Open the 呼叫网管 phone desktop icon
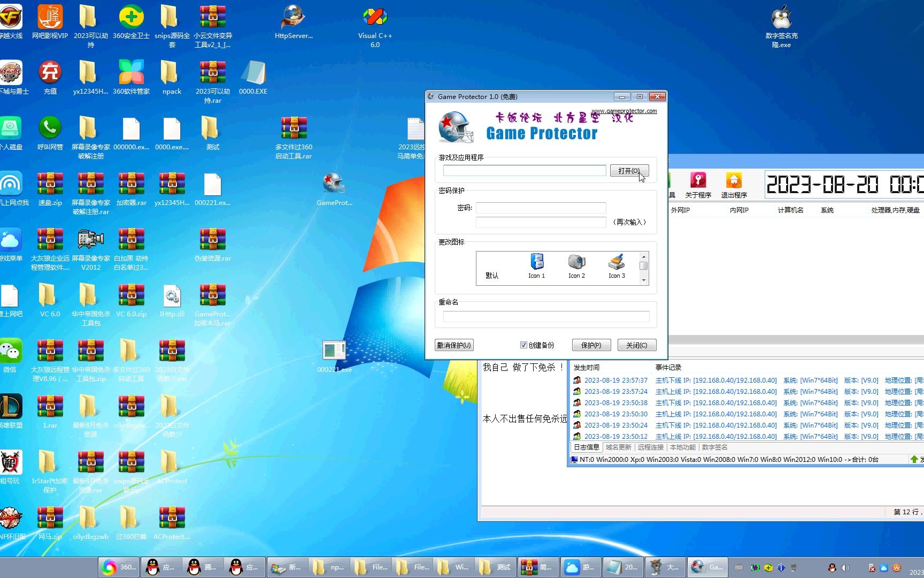Screen dimensions: 924x578 [50, 133]
